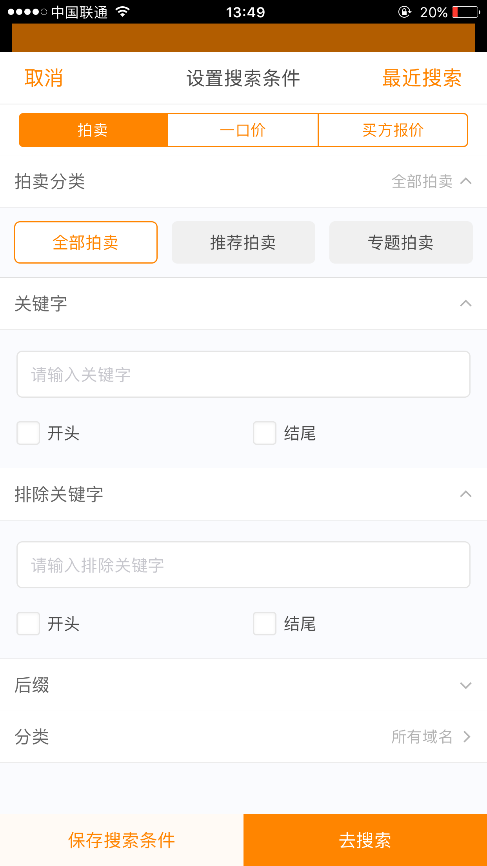The height and width of the screenshot is (866, 487).
Task: Tap the battery icon in status bar
Action: click(465, 12)
